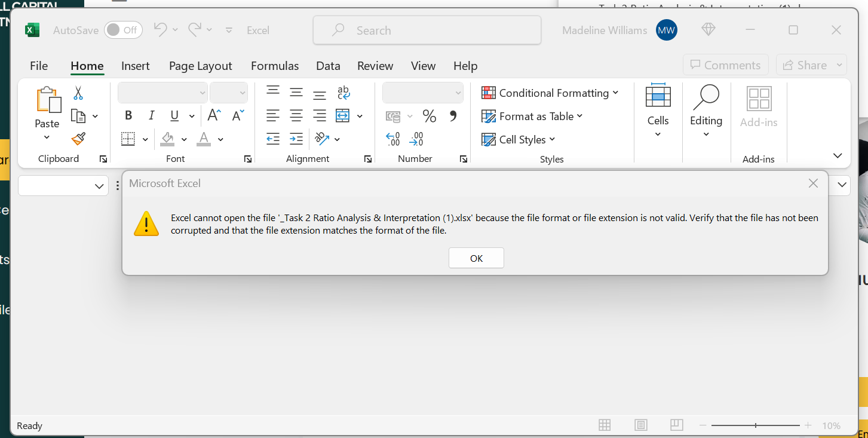Open the Format as Table menu
This screenshot has height=438, width=868.
532,116
